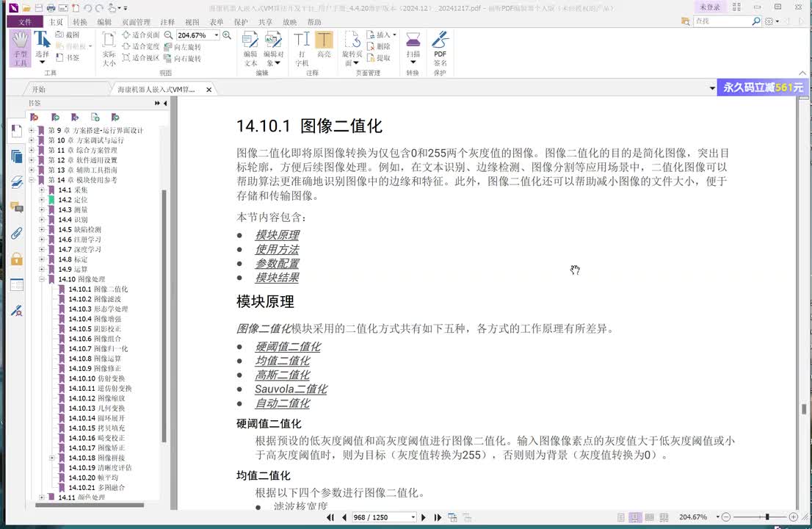Click Save icon in quick access toolbar
The width and height of the screenshot is (812, 529).
(x=39, y=8)
